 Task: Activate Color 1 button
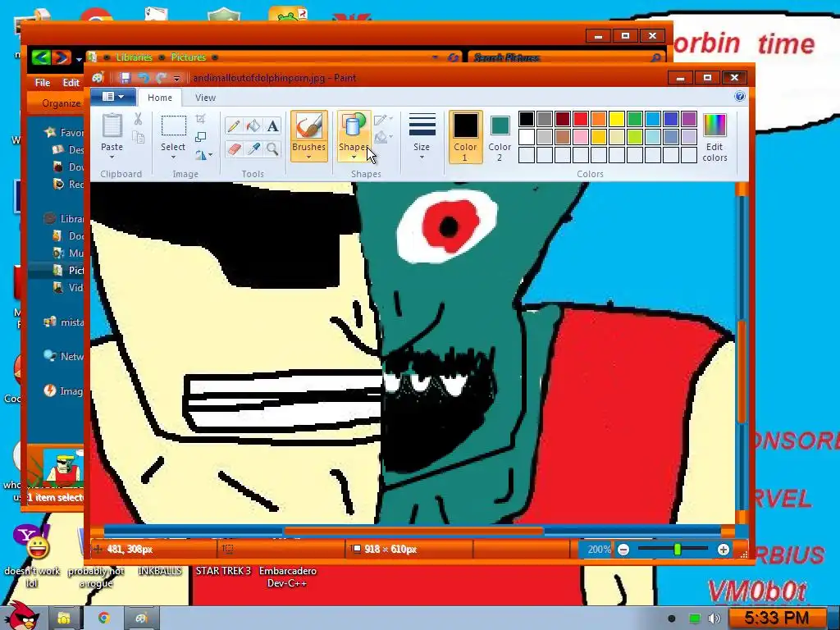pyautogui.click(x=465, y=137)
